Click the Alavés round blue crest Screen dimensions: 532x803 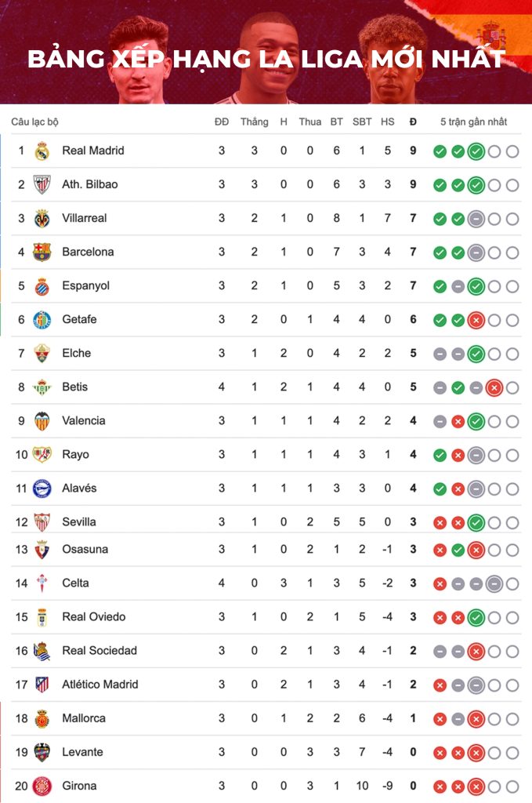(42, 489)
